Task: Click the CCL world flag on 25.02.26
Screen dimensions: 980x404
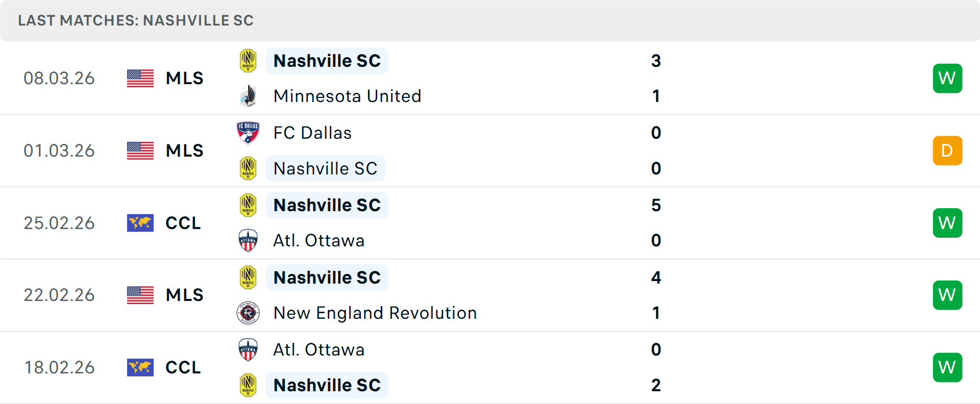Action: [140, 223]
